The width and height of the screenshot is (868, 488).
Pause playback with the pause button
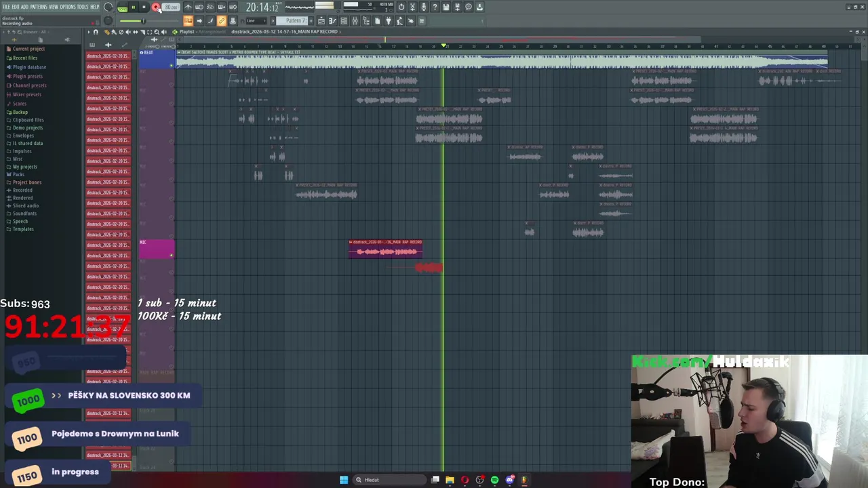(134, 7)
